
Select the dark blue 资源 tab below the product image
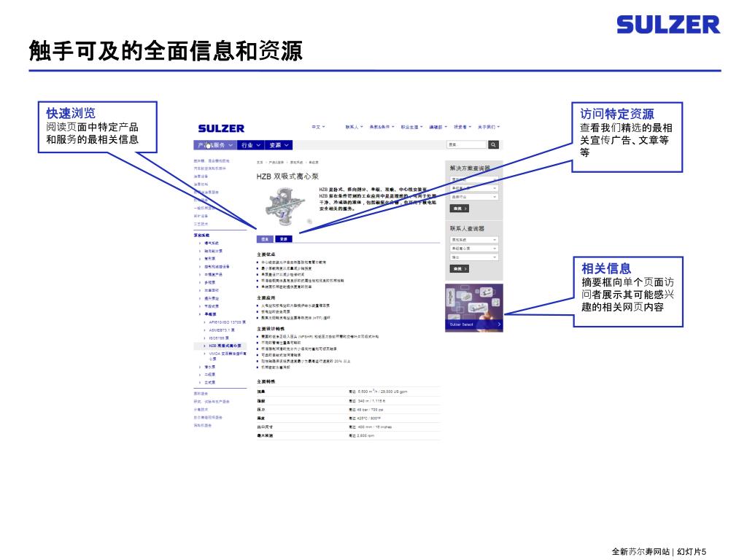tap(284, 239)
